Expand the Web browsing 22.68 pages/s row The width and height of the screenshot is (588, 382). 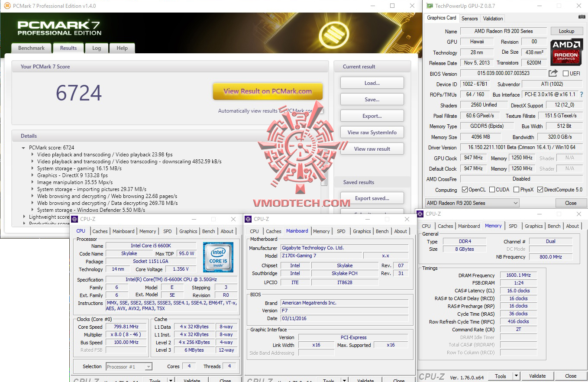(32, 196)
